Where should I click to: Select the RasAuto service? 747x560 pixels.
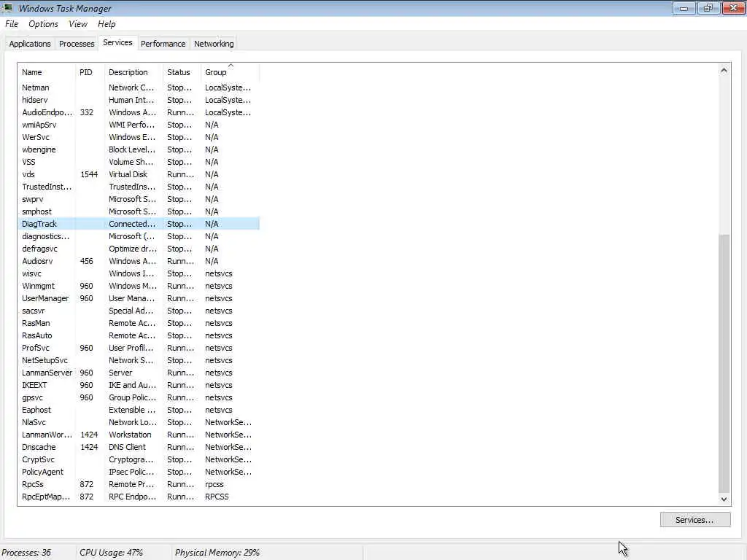coord(139,335)
